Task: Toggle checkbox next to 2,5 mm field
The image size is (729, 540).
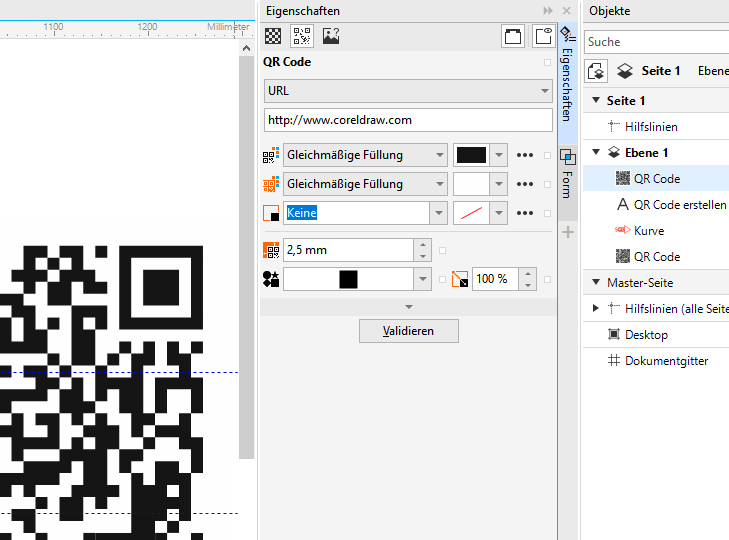Action: 443,251
